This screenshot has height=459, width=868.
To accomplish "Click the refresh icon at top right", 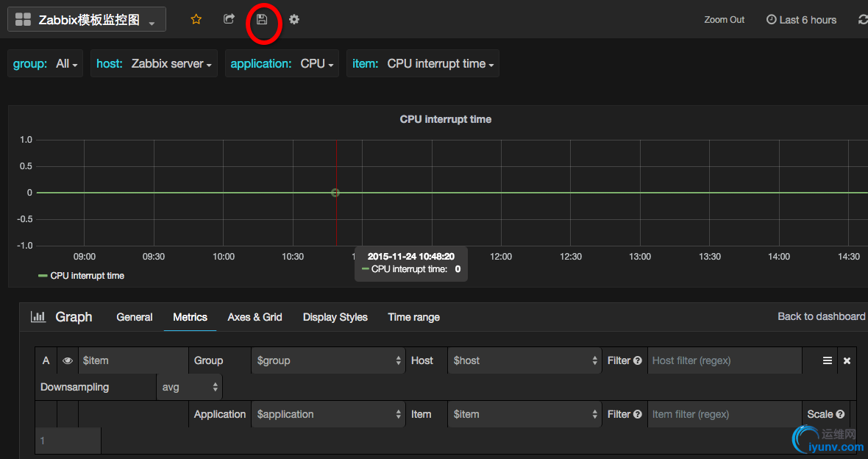I will point(862,20).
